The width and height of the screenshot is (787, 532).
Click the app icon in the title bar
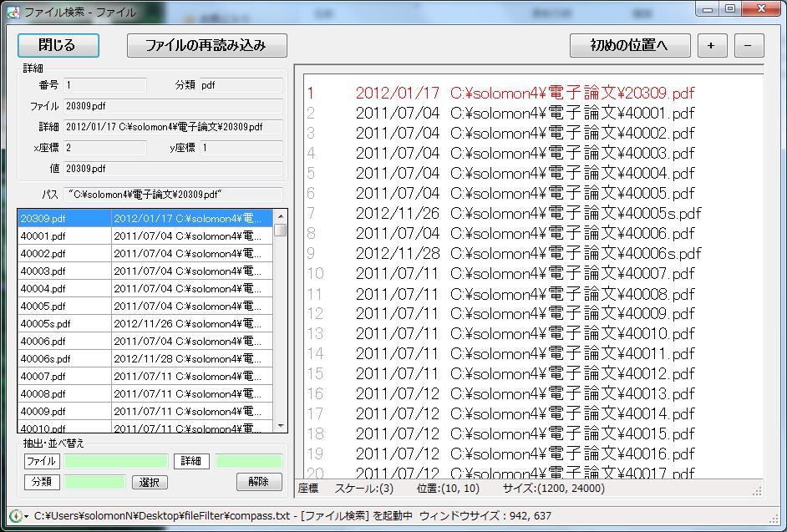click(11, 10)
